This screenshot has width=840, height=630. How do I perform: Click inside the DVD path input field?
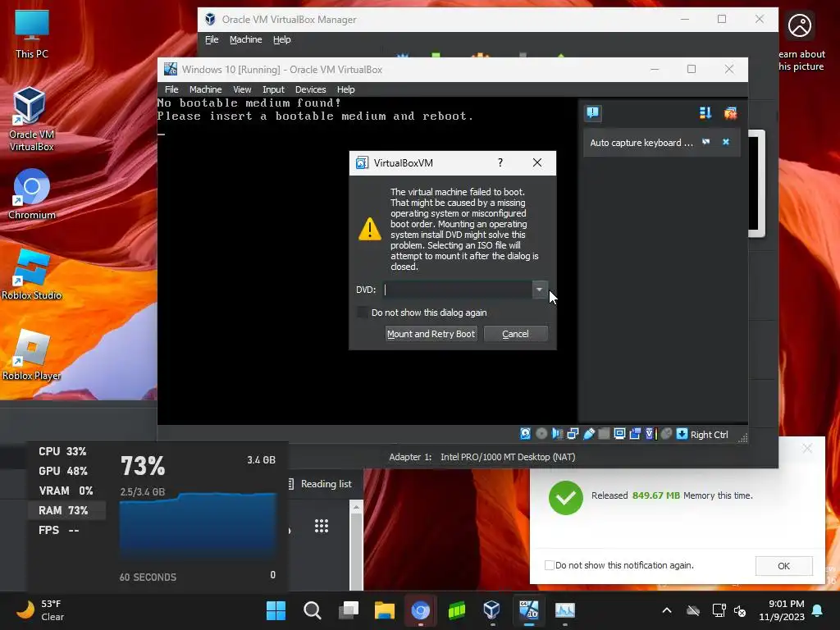[458, 290]
